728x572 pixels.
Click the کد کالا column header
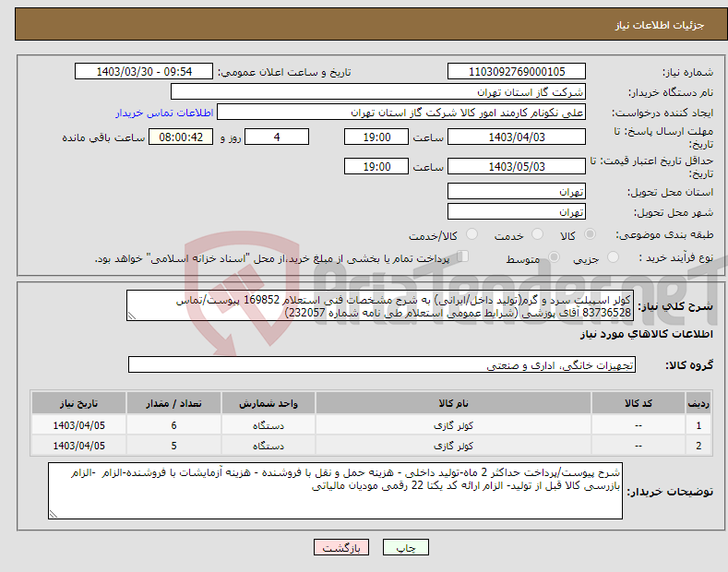pos(638,403)
